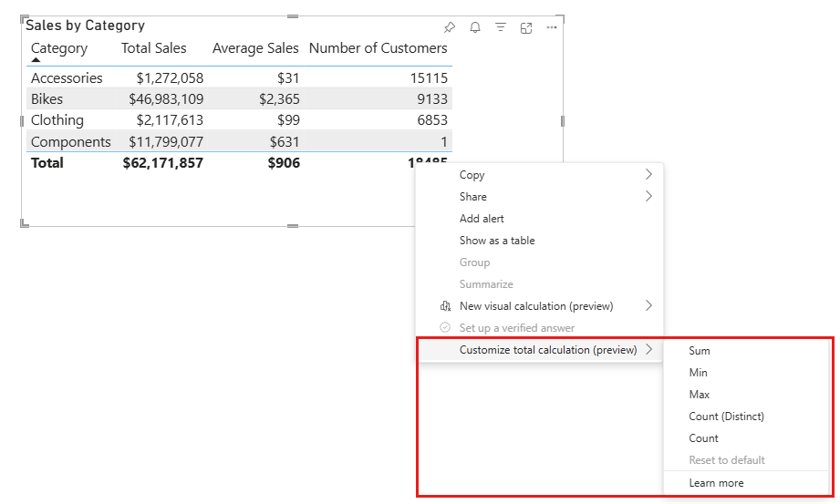Click the Total Sales column header
The width and height of the screenshot is (840, 504).
153,48
